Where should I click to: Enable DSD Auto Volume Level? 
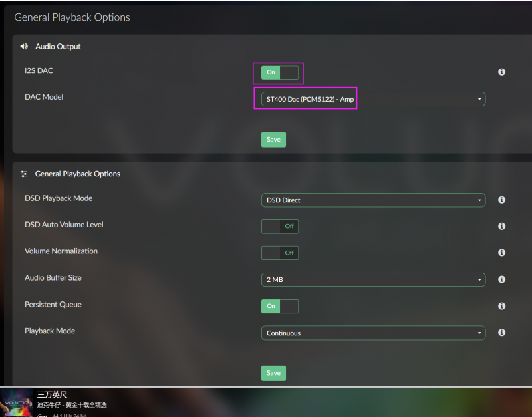[x=280, y=226]
